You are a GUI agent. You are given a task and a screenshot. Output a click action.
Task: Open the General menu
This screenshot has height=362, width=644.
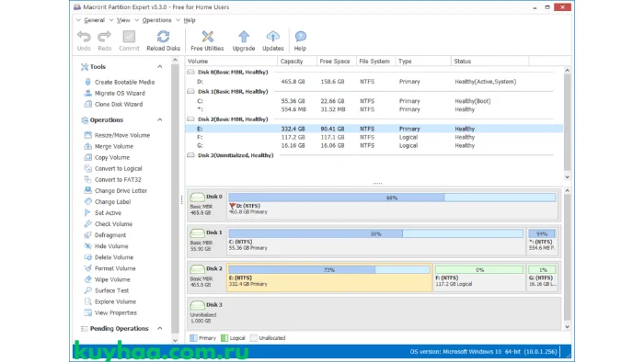tap(94, 20)
